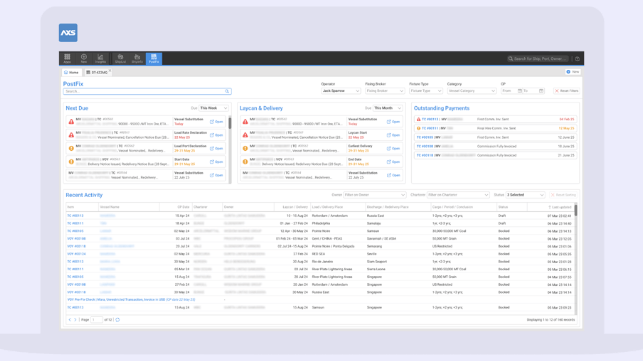The height and width of the screenshot is (361, 643).
Task: Change Laycan & Delivery period from This Month
Action: coord(387,108)
